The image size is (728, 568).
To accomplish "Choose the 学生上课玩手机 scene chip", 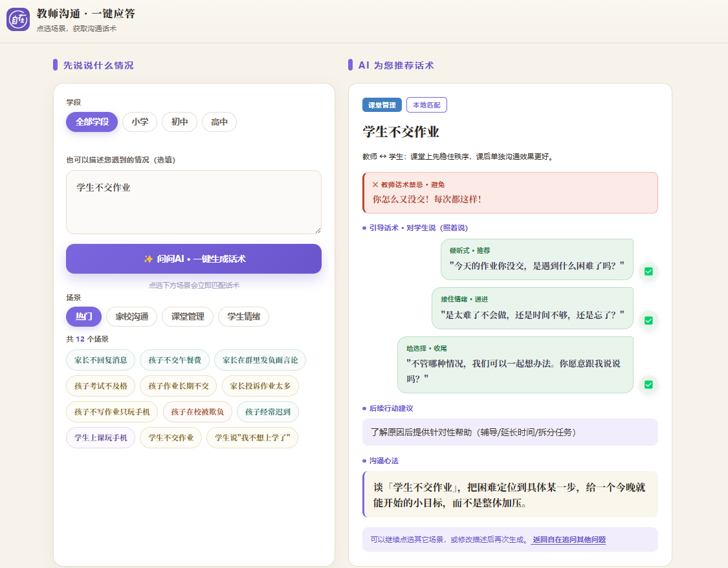I will (101, 437).
